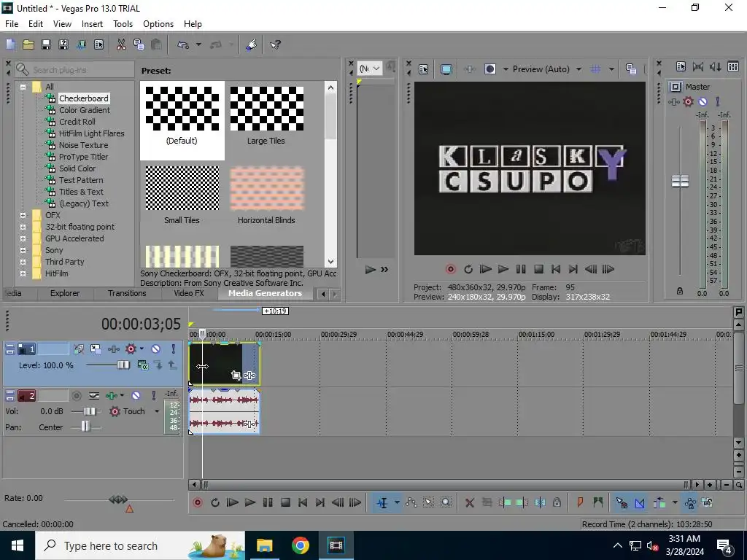Solo audio track 2 exclamation icon
The height and width of the screenshot is (560, 747).
pyautogui.click(x=153, y=396)
